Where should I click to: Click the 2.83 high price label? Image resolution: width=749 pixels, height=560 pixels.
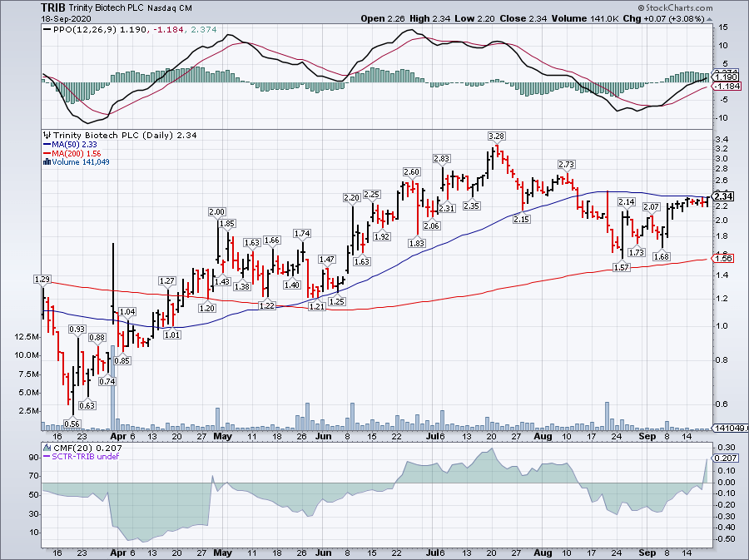pyautogui.click(x=441, y=158)
